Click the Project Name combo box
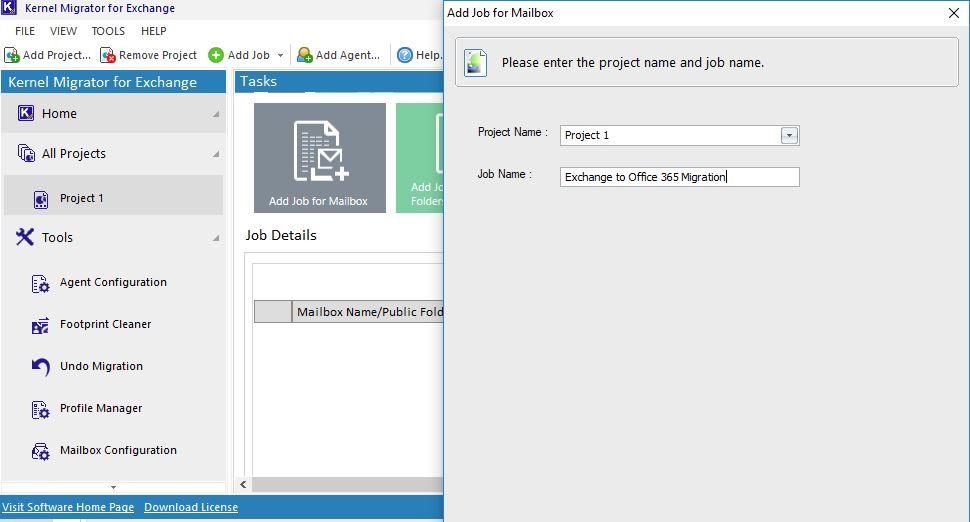Viewport: 970px width, 522px height. [x=679, y=135]
